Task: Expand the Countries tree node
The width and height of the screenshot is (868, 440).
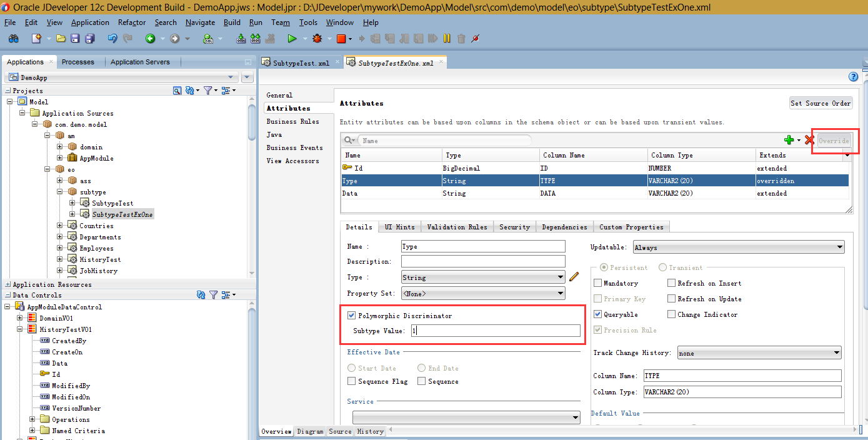Action: (60, 226)
